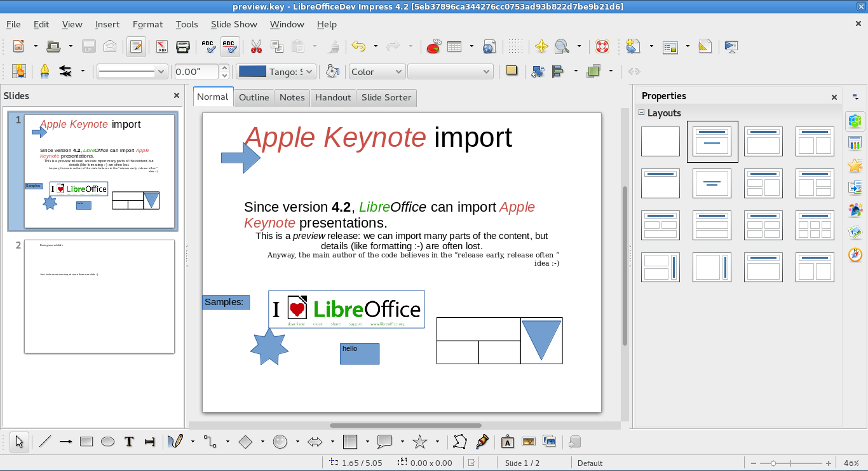Viewport: 868px width, 471px height.
Task: Open LibreOffice Help lifebuoy icon
Action: [x=602, y=46]
